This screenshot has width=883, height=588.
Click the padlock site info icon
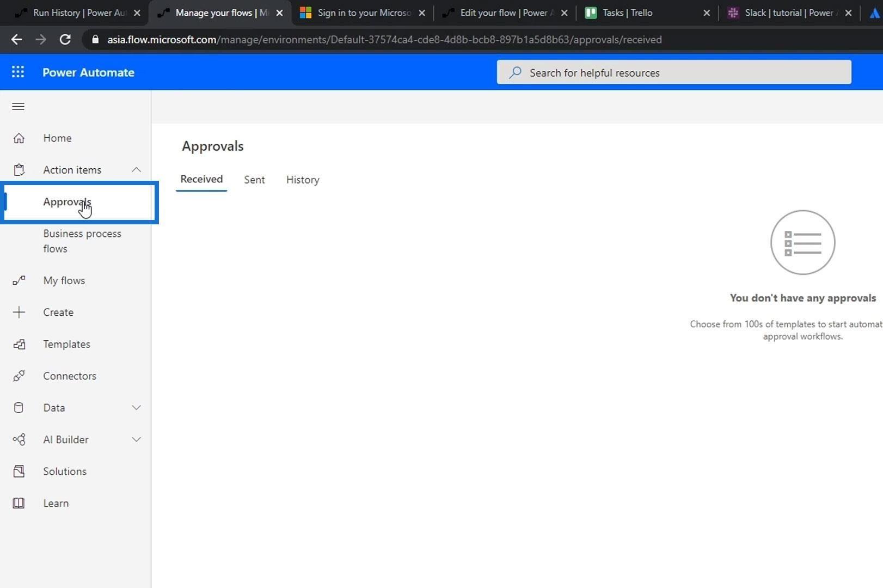(95, 39)
